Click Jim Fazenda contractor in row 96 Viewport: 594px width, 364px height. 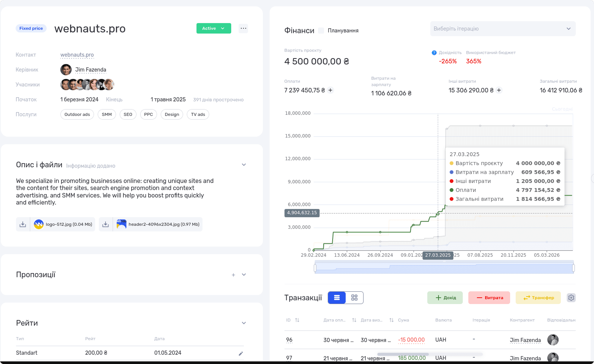tap(525, 340)
